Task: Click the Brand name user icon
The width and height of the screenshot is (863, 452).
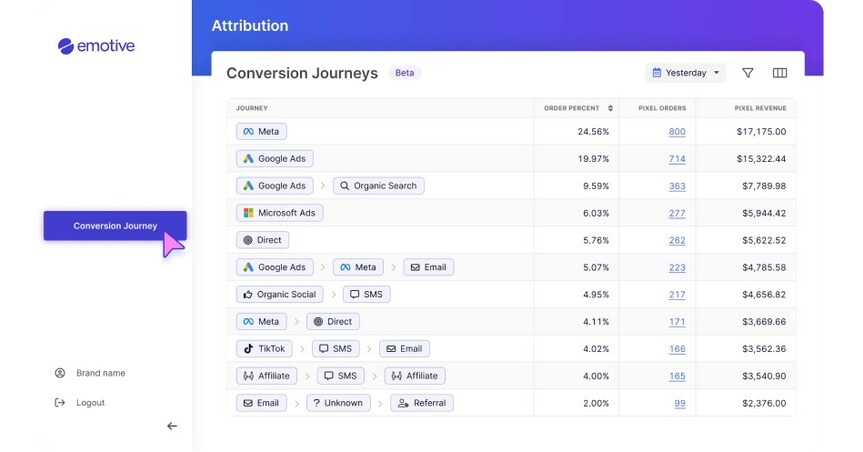Action: pyautogui.click(x=60, y=373)
